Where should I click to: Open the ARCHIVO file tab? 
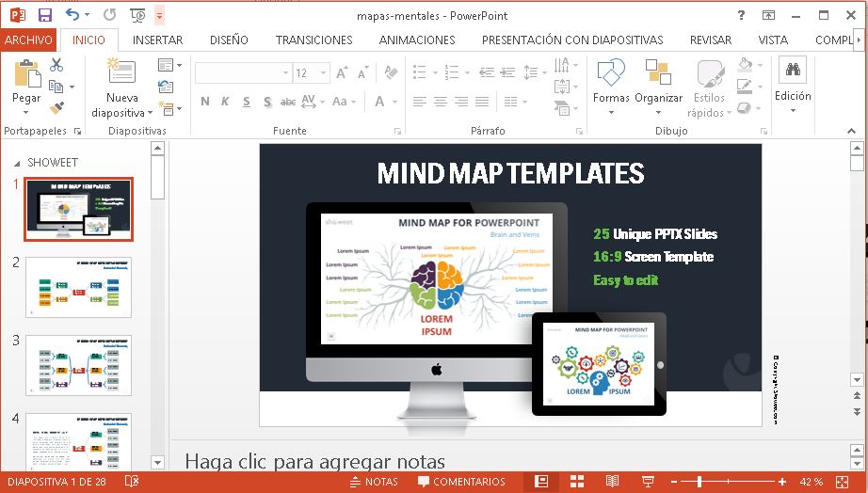(x=27, y=40)
